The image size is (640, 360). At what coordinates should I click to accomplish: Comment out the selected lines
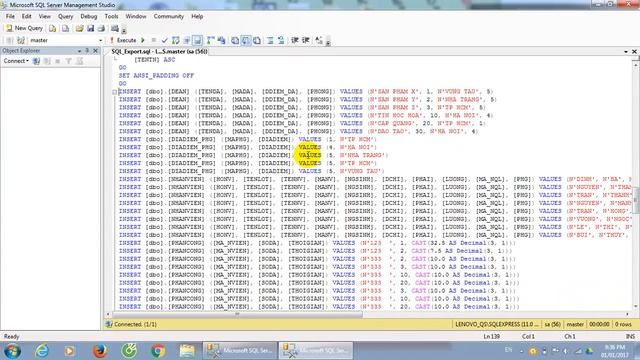pos(270,40)
